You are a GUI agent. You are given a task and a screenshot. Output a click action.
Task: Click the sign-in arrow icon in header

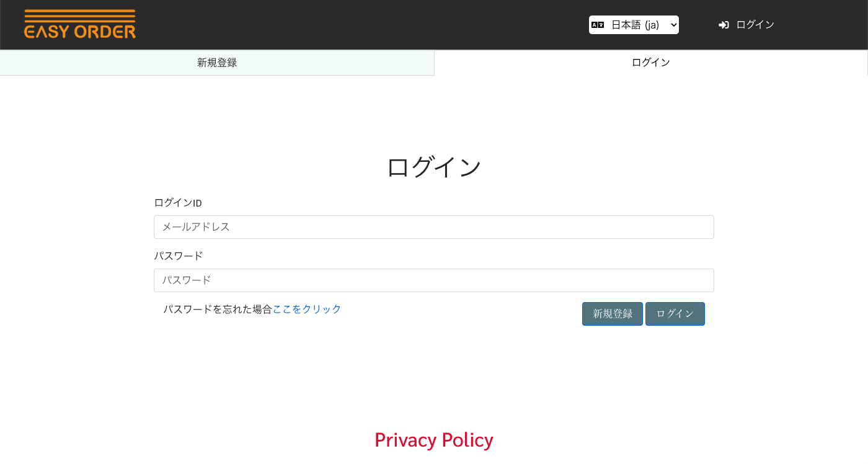click(x=724, y=25)
